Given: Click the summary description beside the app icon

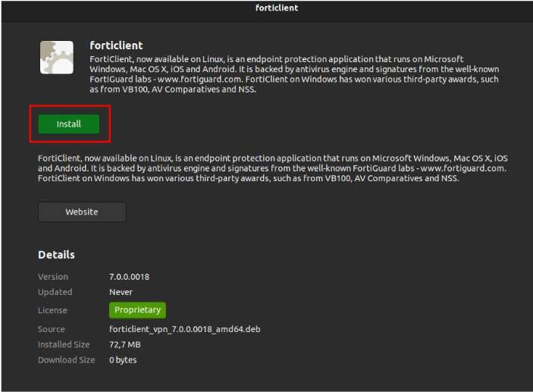Looking at the screenshot, I should tap(294, 74).
